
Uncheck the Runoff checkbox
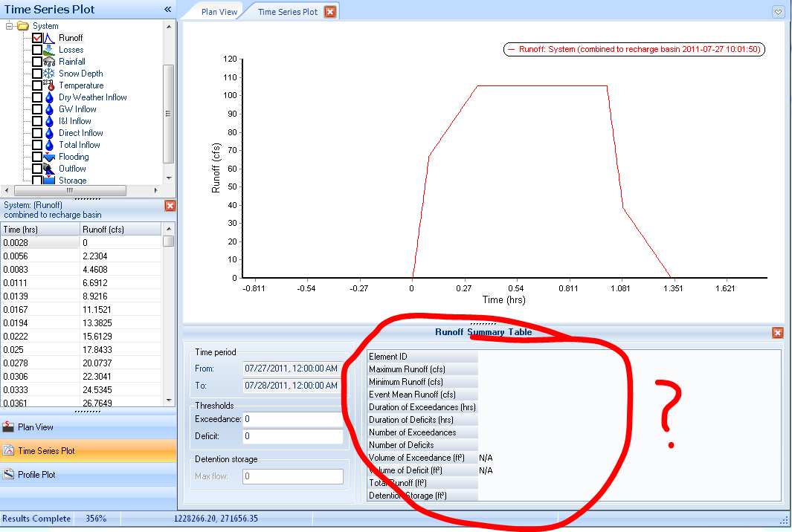tap(37, 38)
